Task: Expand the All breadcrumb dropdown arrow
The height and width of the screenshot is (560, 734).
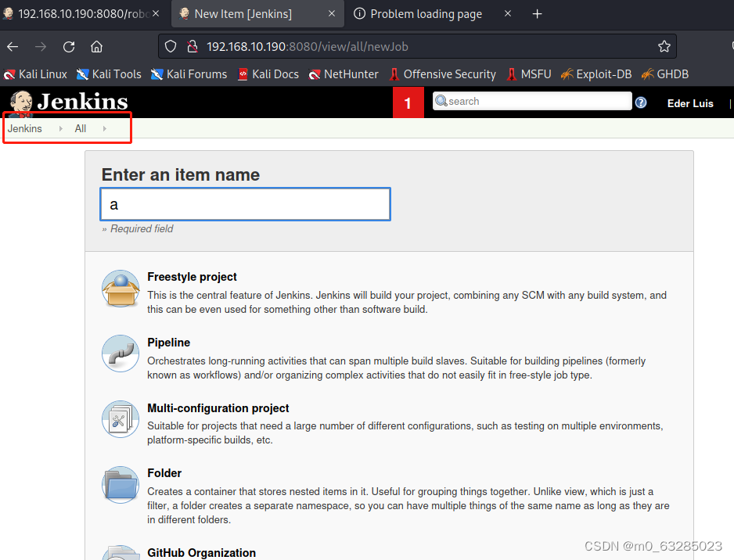Action: (105, 128)
